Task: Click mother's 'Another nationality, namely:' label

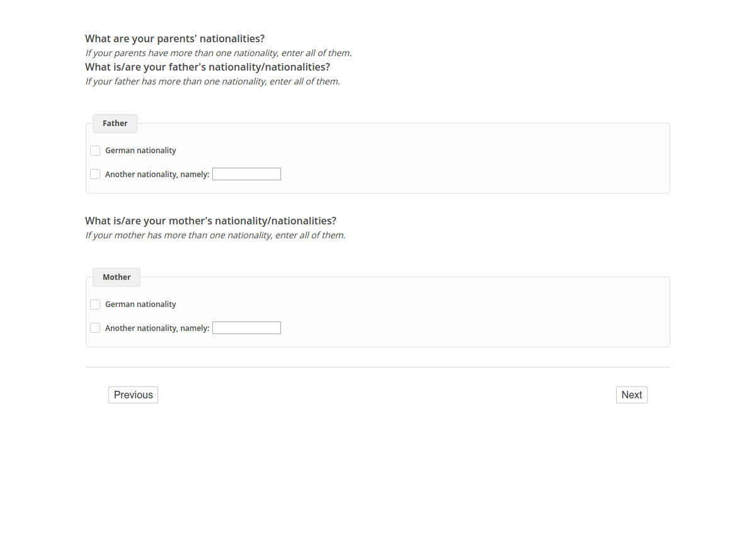Action: tap(157, 328)
